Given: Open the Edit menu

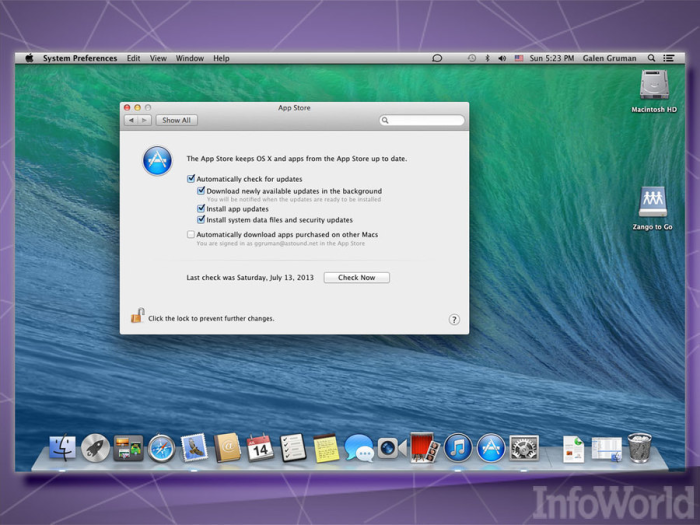Looking at the screenshot, I should (133, 58).
